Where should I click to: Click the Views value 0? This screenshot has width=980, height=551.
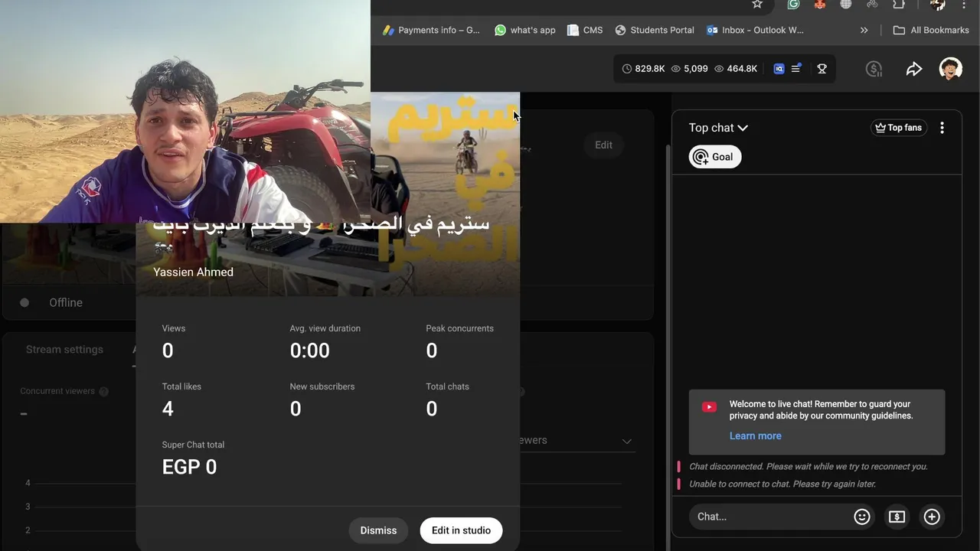click(168, 350)
